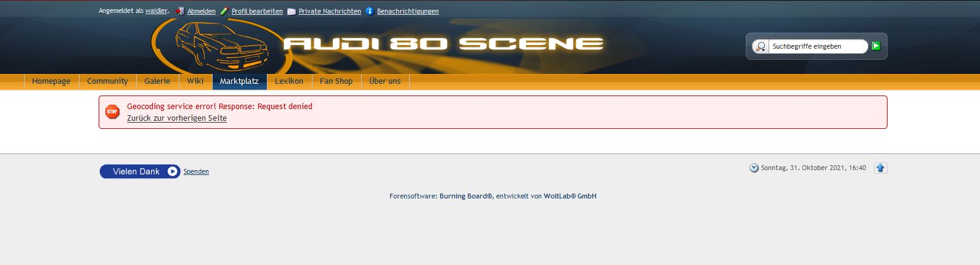
Task: Open the Community menu item
Action: (x=107, y=81)
